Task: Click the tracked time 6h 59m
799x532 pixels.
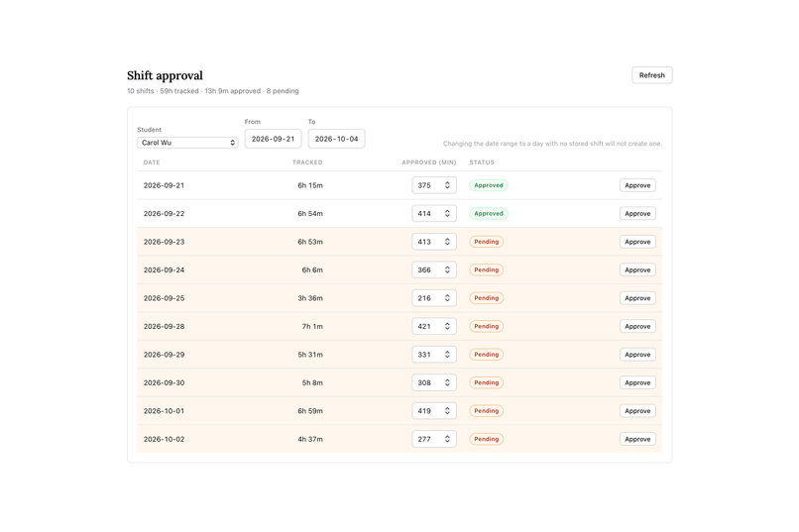Action: (x=310, y=411)
